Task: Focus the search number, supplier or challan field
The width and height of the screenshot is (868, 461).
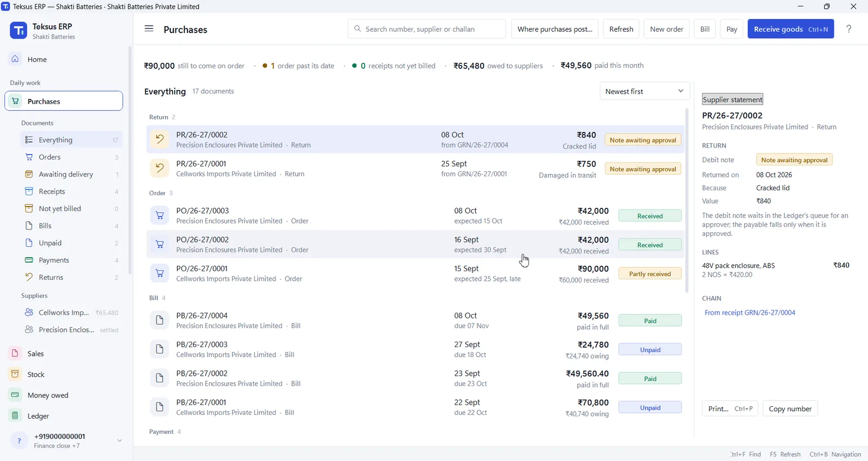Action: (426, 29)
